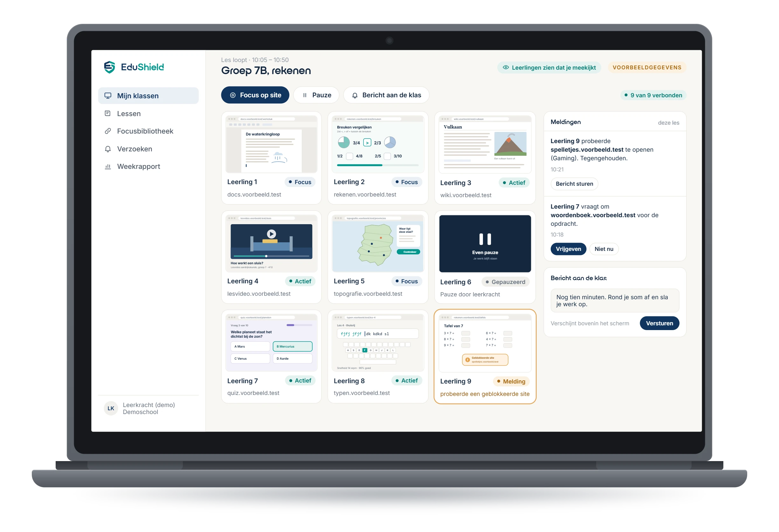Screen dimensions: 779x532
Task: Click the Versturen button
Action: (x=659, y=323)
